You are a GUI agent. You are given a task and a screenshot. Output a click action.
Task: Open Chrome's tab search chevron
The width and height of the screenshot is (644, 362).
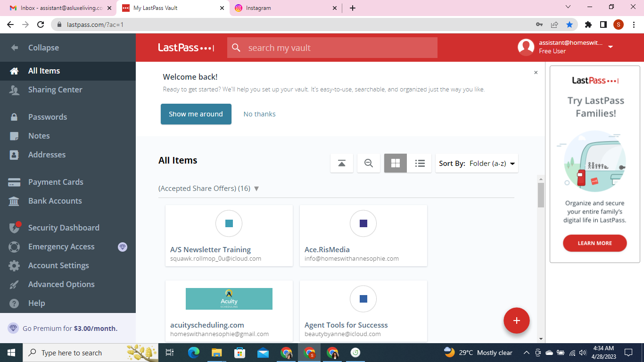coord(568,7)
